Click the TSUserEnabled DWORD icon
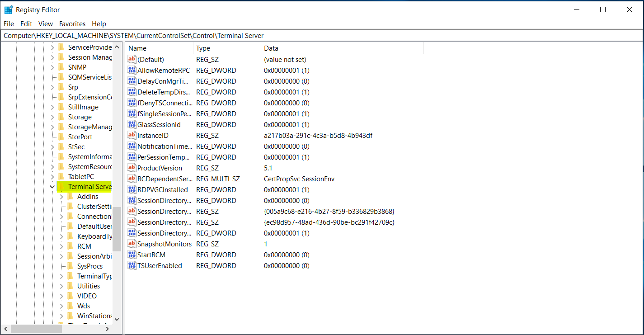Screen dimensions: 644x335 click(x=132, y=266)
